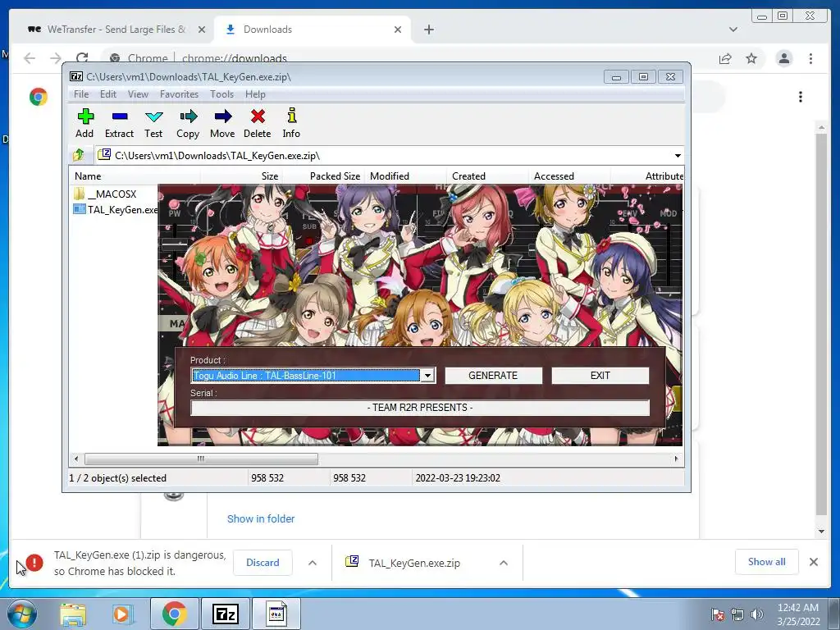Click the horizontal scrollbar thumb in 7-Zip
The height and width of the screenshot is (630, 840).
[201, 459]
